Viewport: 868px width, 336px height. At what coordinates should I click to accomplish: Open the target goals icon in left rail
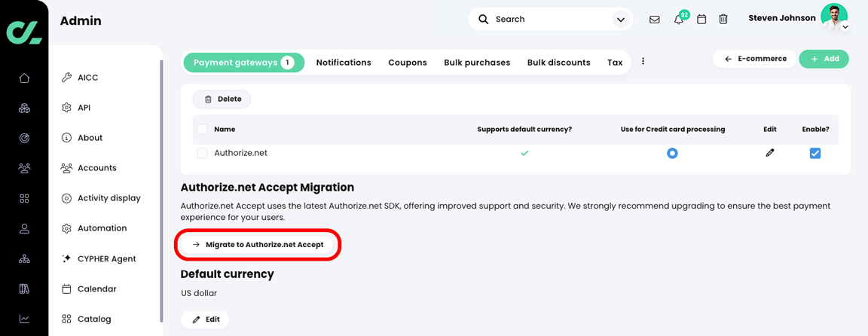point(24,138)
